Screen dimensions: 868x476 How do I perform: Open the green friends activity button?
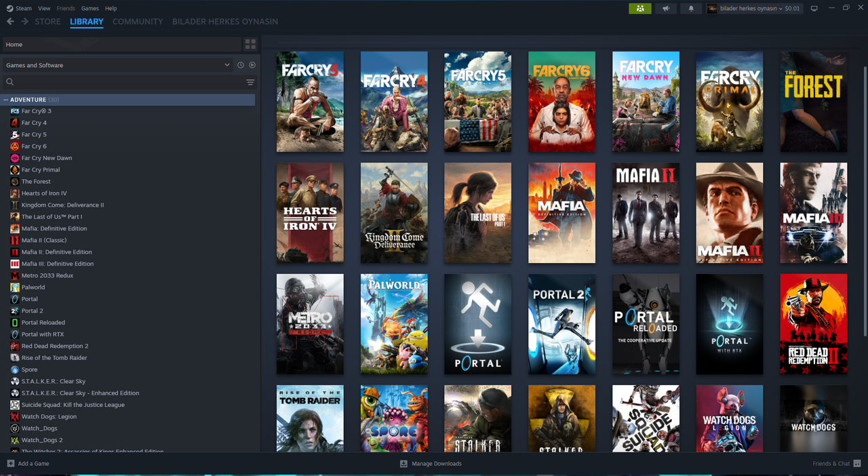(640, 8)
